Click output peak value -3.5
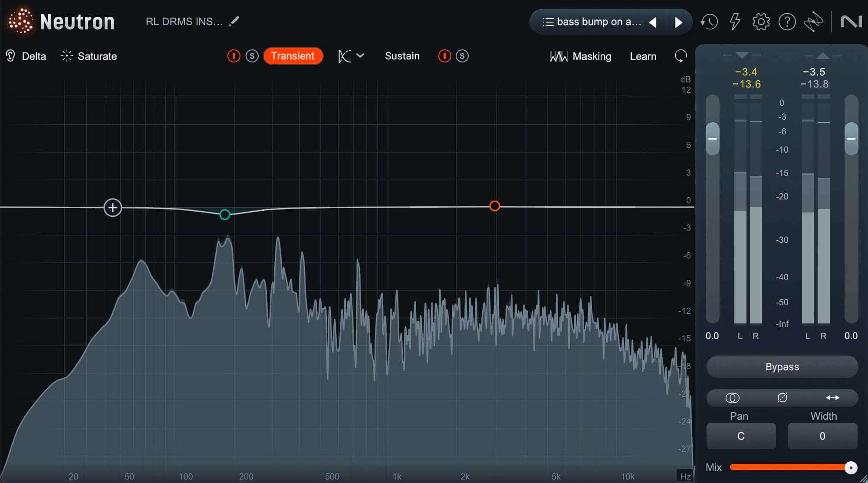The height and width of the screenshot is (483, 868). coord(814,72)
